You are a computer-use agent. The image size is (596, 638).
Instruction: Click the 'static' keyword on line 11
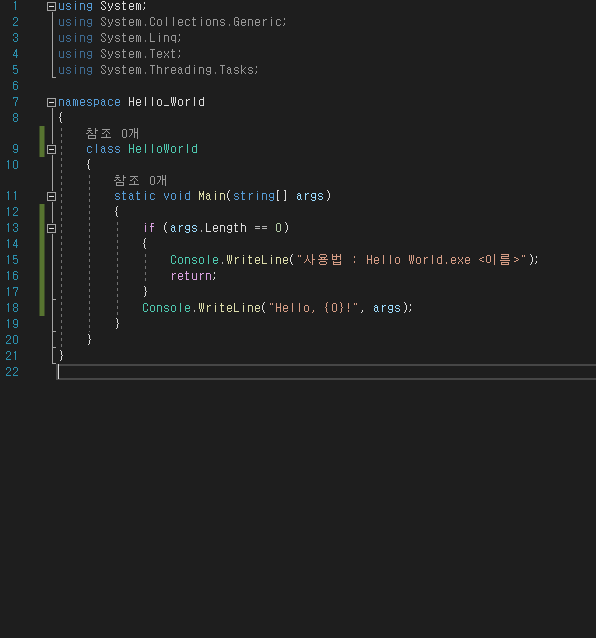point(135,196)
